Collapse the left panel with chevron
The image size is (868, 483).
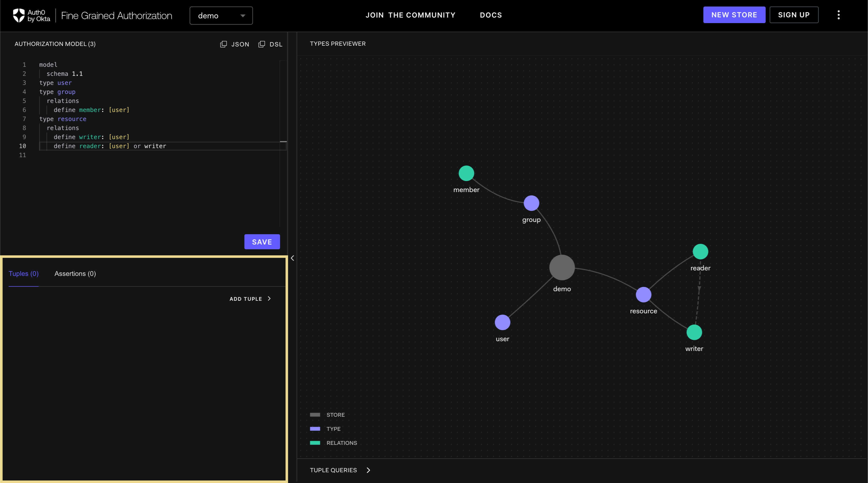click(293, 258)
